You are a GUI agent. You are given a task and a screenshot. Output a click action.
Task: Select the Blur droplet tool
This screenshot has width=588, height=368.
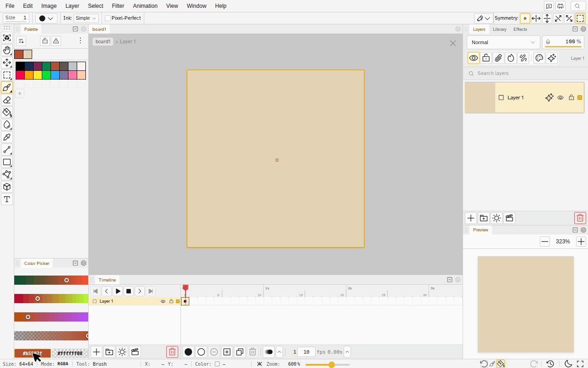7,125
